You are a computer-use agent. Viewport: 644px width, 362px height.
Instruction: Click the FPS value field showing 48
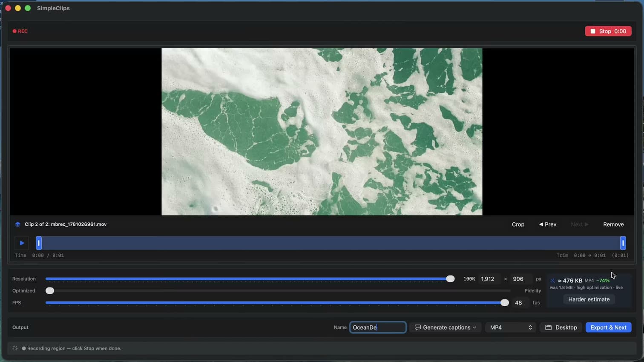coord(521,303)
